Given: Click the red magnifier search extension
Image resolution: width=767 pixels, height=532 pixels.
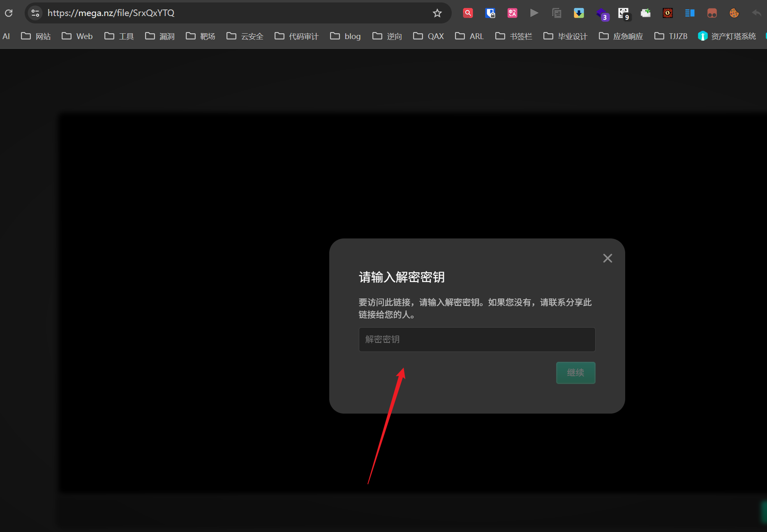Looking at the screenshot, I should [x=468, y=13].
